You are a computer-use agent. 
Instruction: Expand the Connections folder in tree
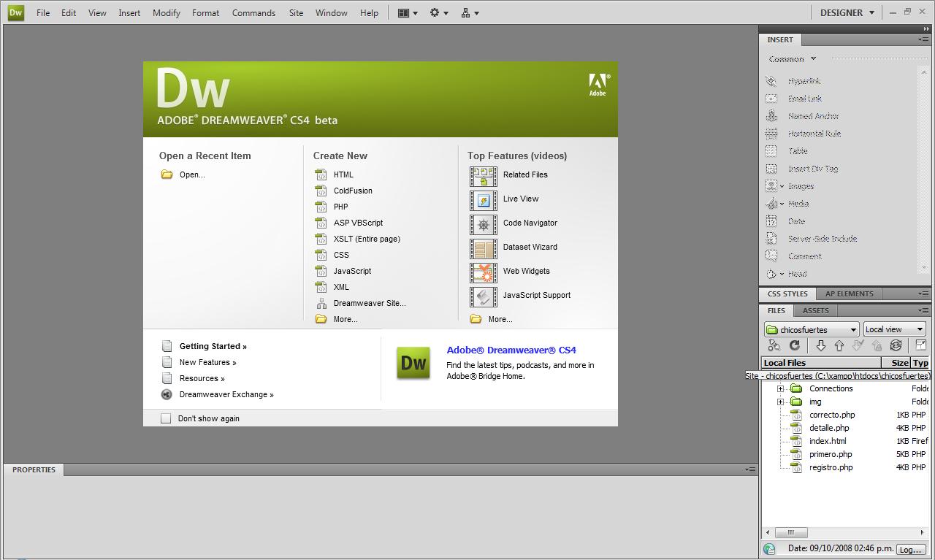[780, 388]
